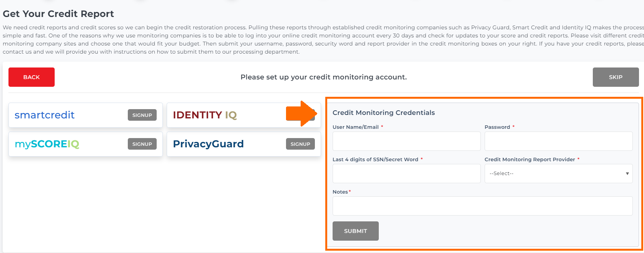The image size is (644, 253).
Task: Sign up for PrivacyGuard
Action: [x=300, y=144]
